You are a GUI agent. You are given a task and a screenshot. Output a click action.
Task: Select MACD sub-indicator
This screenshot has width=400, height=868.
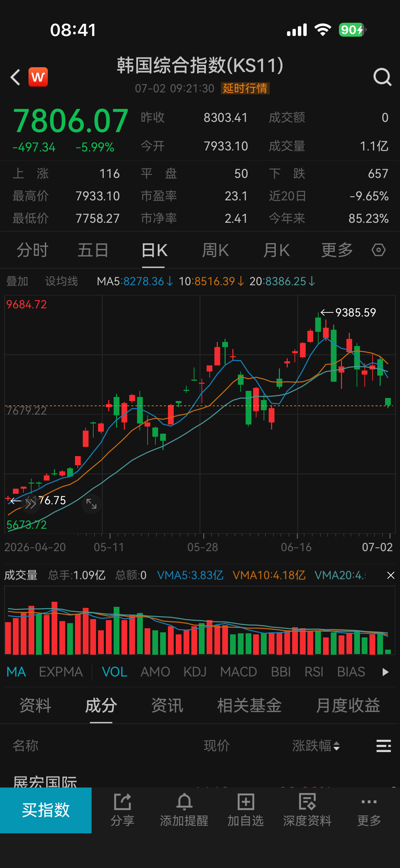[239, 672]
